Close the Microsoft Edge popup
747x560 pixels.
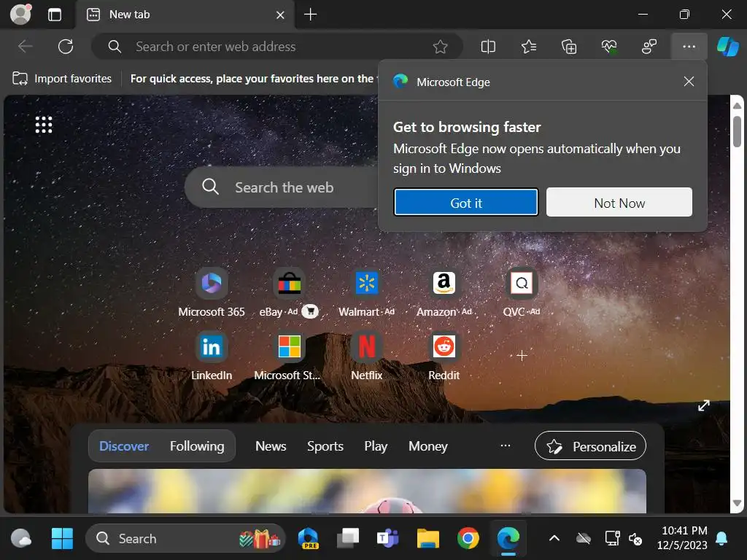point(689,82)
